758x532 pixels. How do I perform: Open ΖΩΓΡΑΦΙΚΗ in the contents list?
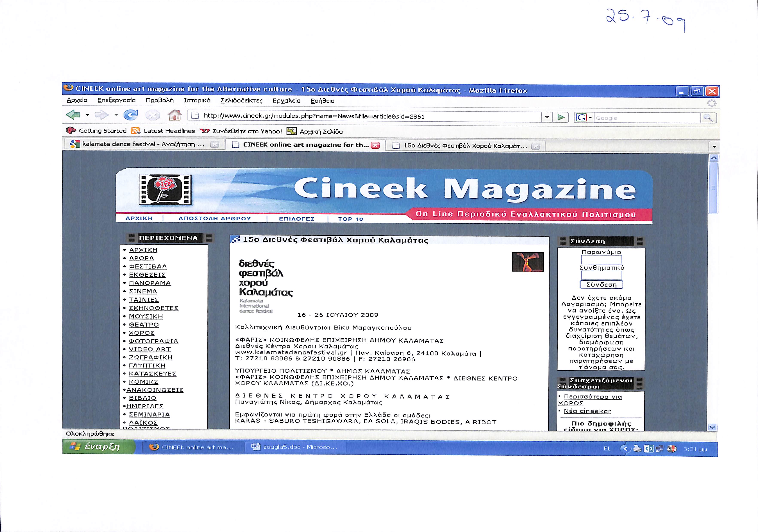[151, 357]
